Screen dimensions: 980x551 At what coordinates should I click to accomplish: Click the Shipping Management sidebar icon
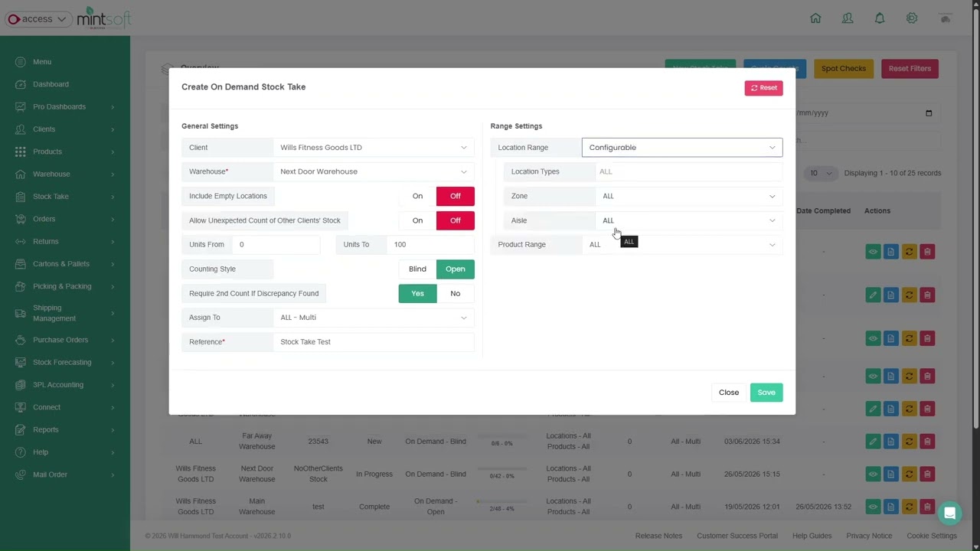tap(20, 313)
